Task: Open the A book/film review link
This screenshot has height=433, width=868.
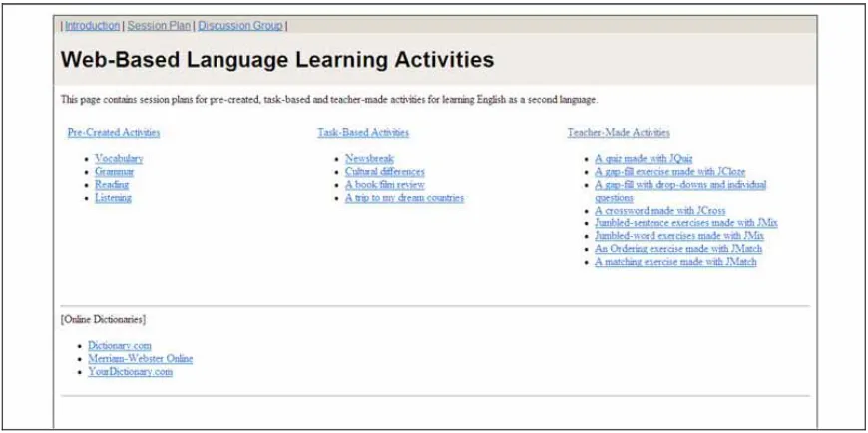Action: [385, 185]
